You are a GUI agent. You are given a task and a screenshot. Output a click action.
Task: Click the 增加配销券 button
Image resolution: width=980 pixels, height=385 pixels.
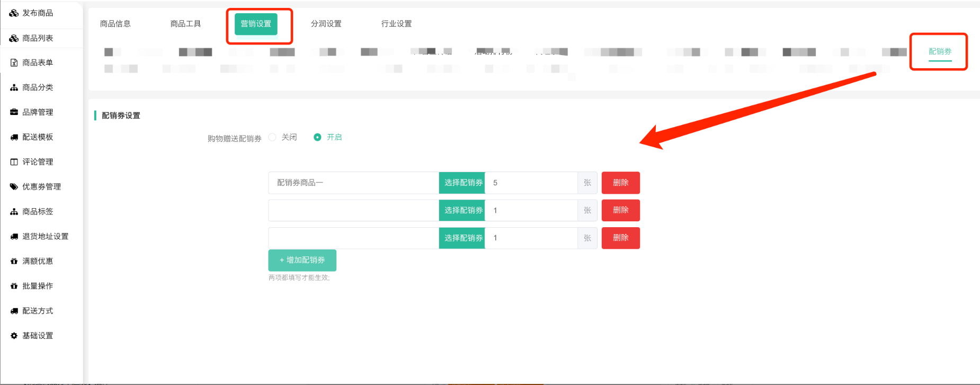(302, 260)
